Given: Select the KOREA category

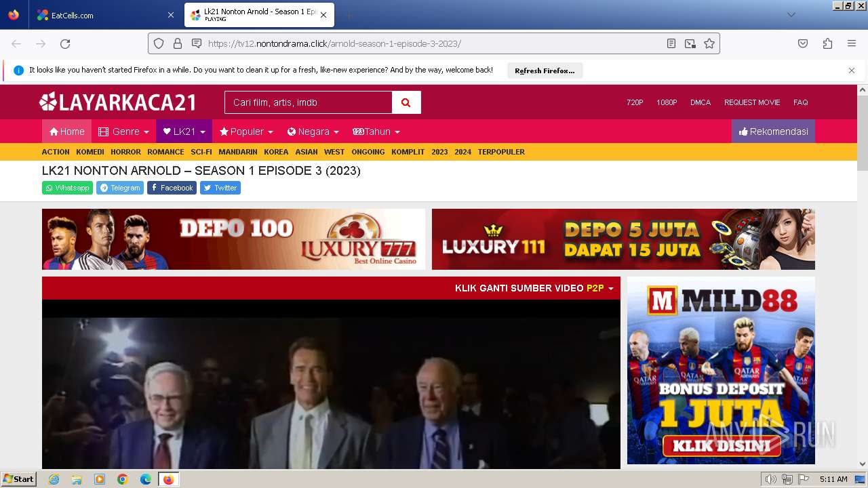Looking at the screenshot, I should tap(276, 152).
